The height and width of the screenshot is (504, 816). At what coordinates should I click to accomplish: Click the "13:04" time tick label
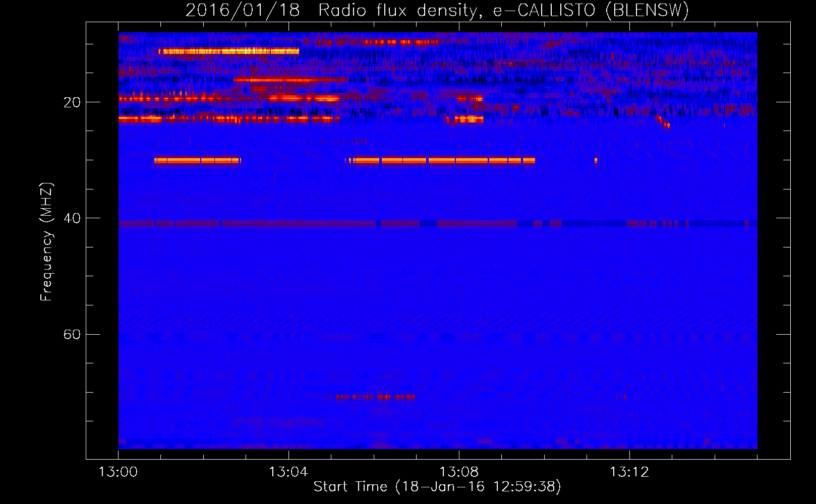(288, 472)
